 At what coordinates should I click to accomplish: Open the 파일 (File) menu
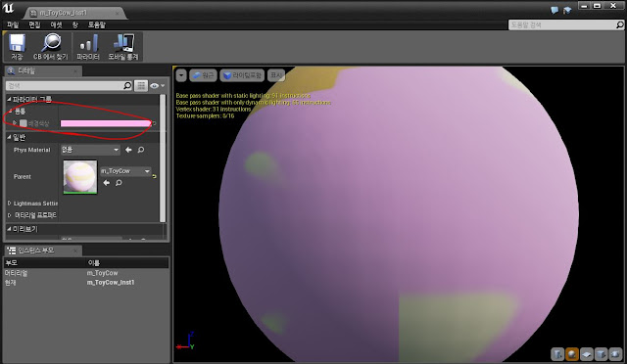[13, 24]
